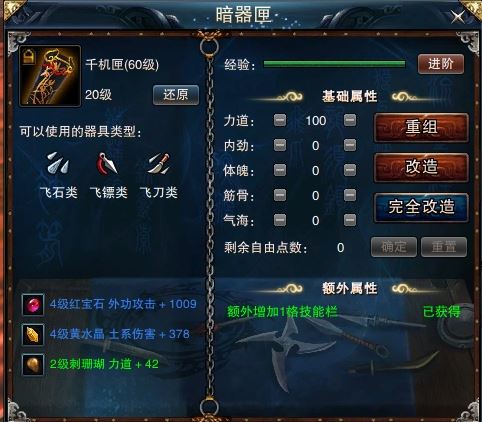Screen dimensions: 482x422
Task: Click the 千机匣 item icon with lock
Action: [x=50, y=76]
